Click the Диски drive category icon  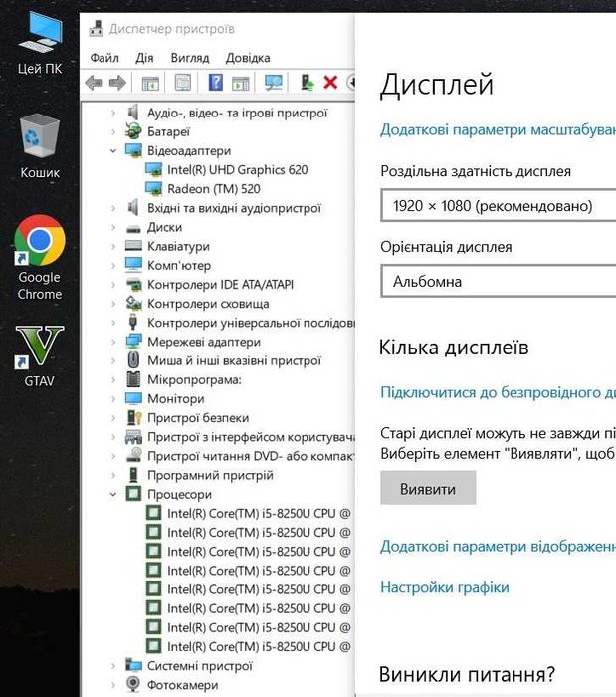click(133, 229)
